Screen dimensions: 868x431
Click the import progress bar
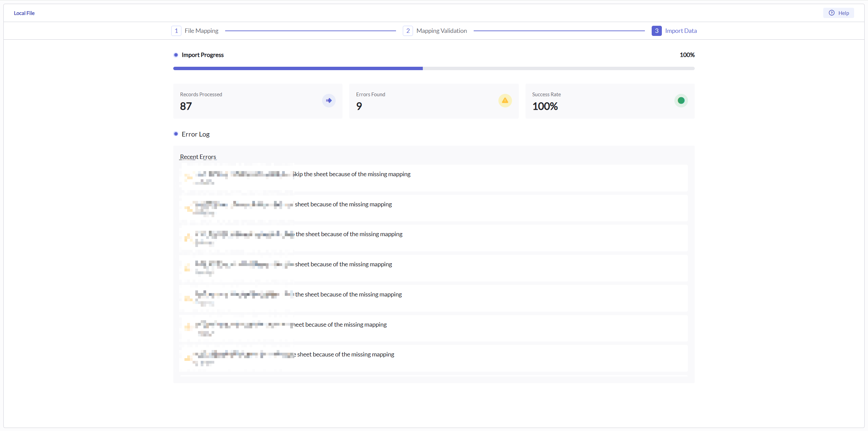(x=433, y=68)
